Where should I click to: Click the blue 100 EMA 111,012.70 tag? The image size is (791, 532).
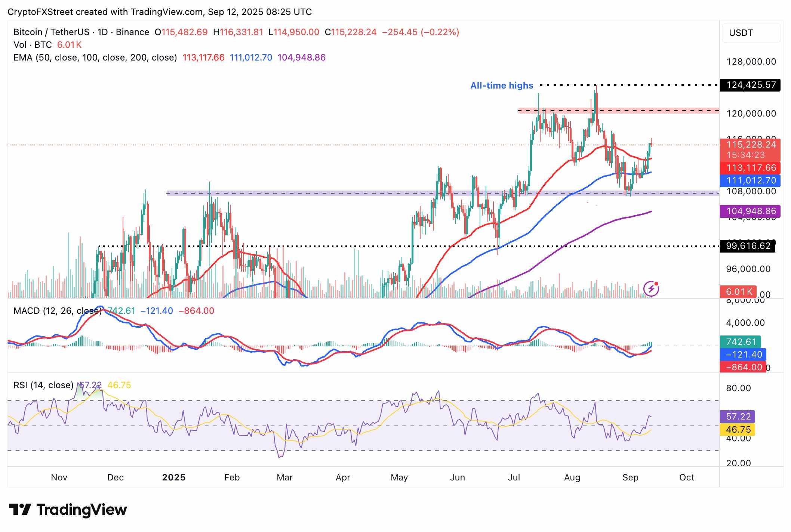[751, 180]
